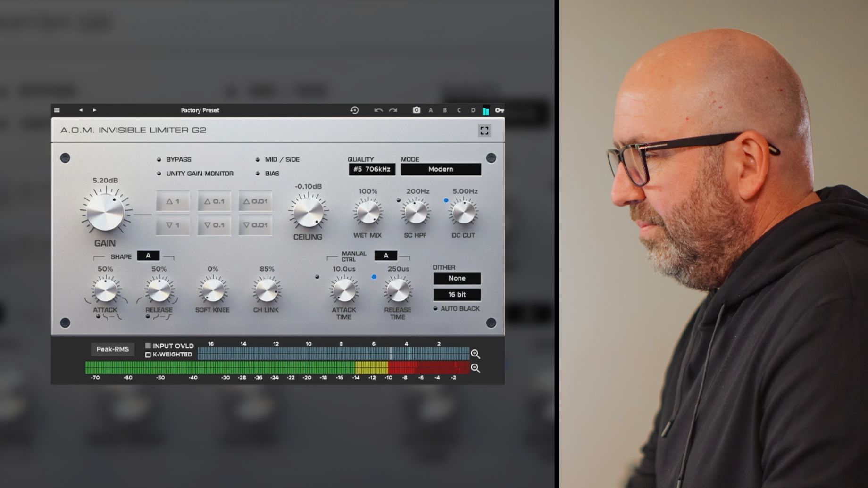Go to the next preset arrow
The height and width of the screenshot is (488, 868).
[x=94, y=110]
